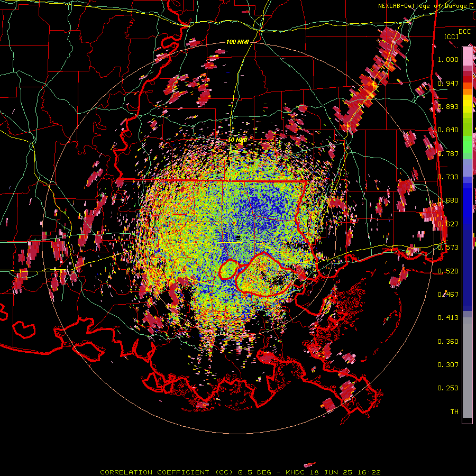Click the 0.253 legend value

(x=448, y=388)
